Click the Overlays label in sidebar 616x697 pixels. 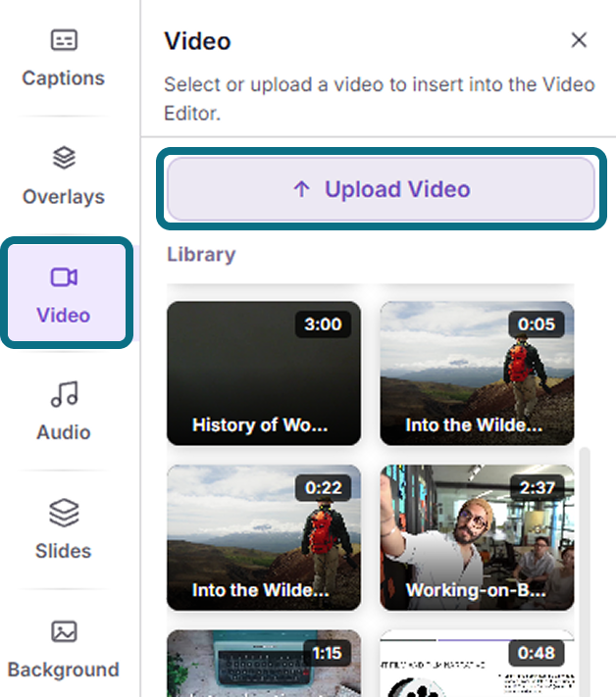64,197
